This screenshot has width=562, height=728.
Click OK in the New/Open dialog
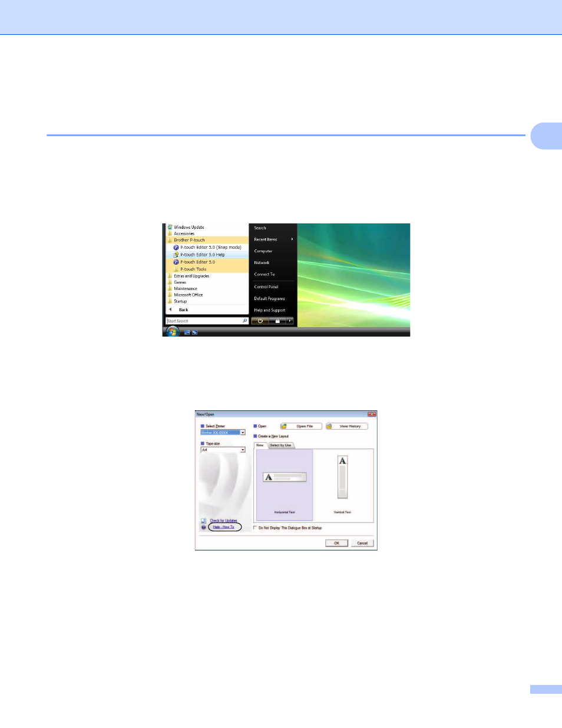(336, 543)
